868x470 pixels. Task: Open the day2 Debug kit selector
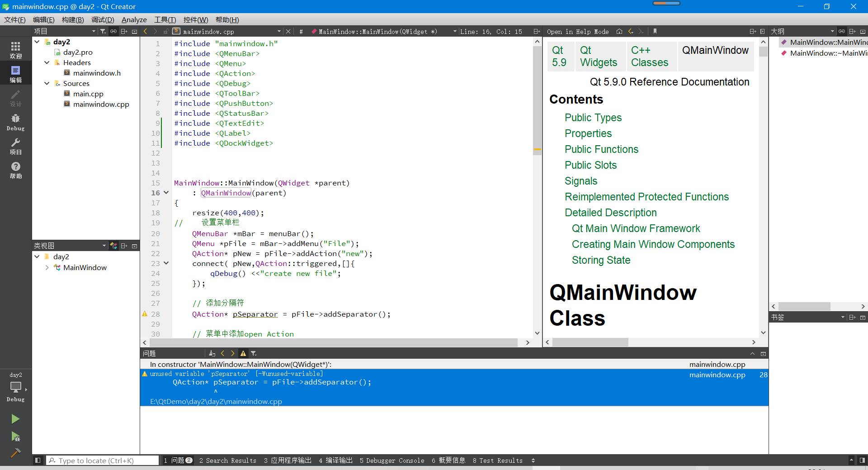16,387
